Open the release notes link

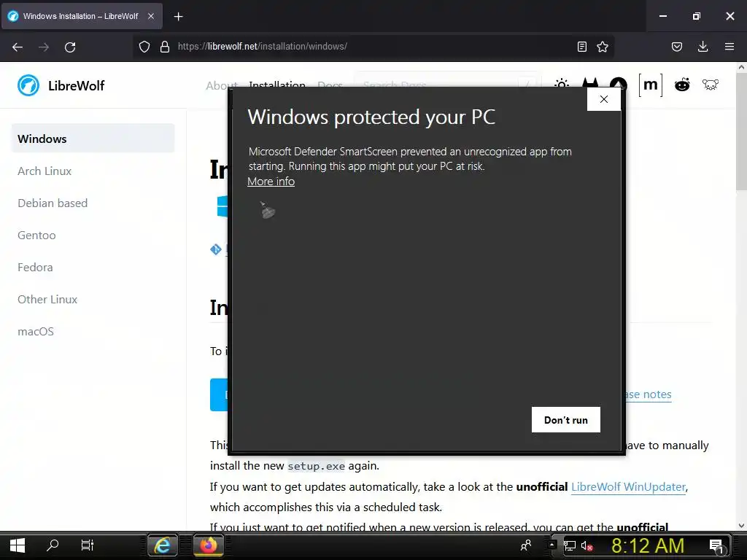click(x=649, y=394)
